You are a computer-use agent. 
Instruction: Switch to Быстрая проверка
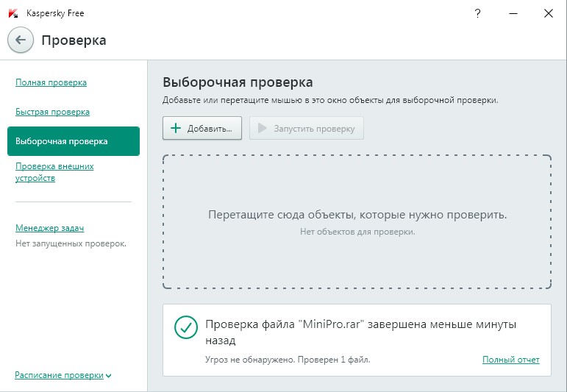52,112
